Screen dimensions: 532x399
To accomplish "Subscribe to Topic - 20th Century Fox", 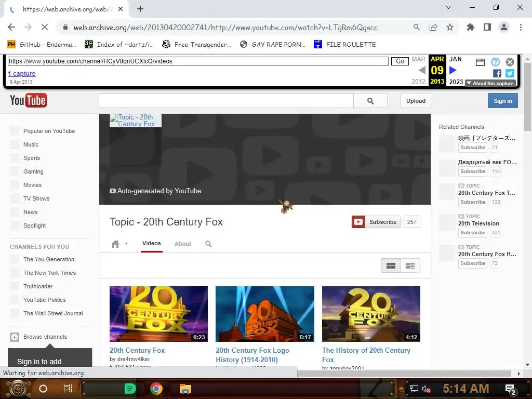I will pyautogui.click(x=376, y=222).
